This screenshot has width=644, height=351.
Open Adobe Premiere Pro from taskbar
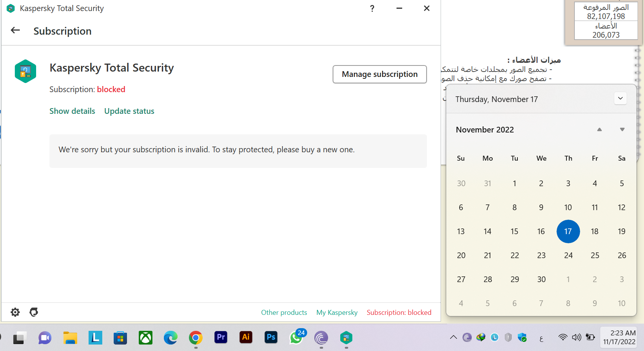tap(221, 337)
